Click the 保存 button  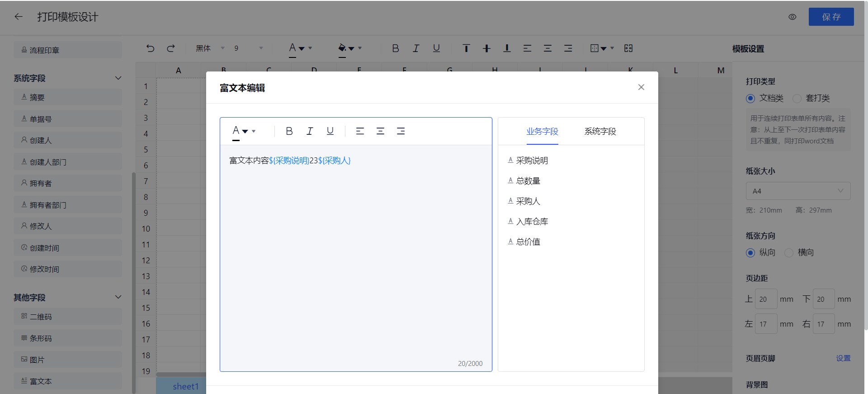tap(831, 17)
